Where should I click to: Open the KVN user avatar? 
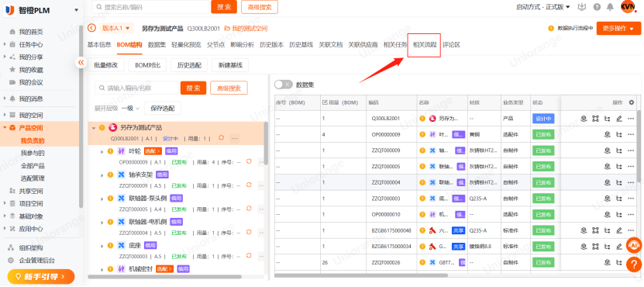[x=628, y=6]
